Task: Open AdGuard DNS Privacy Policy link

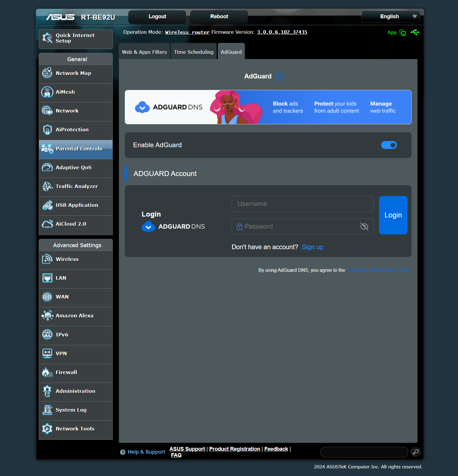Action: 379,270
